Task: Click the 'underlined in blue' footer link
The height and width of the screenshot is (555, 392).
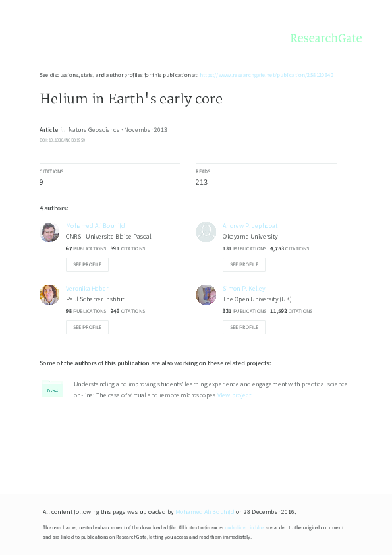Action: pos(244,527)
